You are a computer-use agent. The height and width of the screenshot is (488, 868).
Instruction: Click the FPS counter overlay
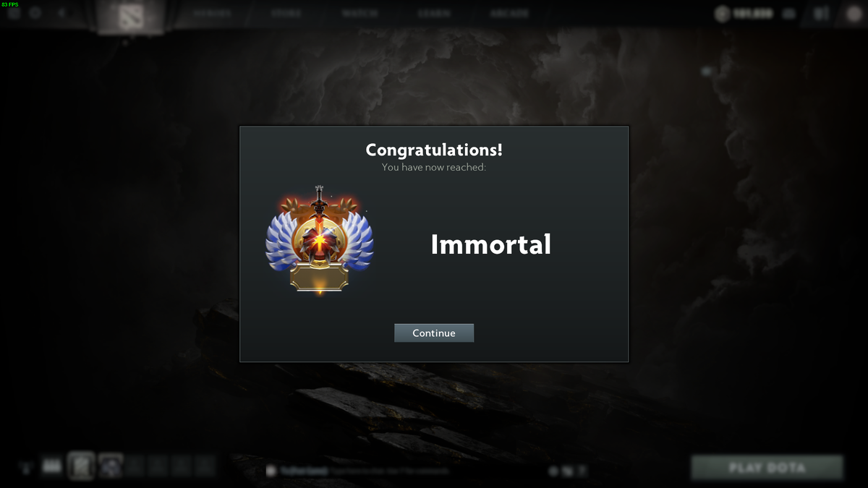click(10, 4)
